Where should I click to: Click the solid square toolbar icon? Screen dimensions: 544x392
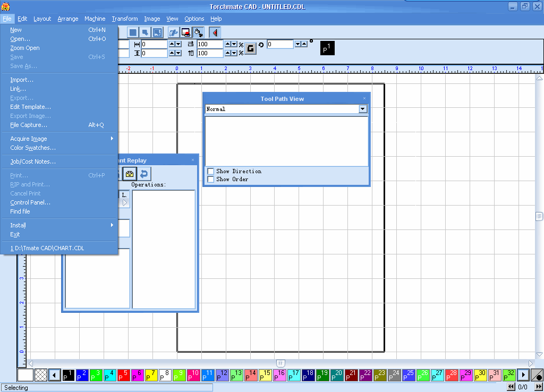[132, 32]
